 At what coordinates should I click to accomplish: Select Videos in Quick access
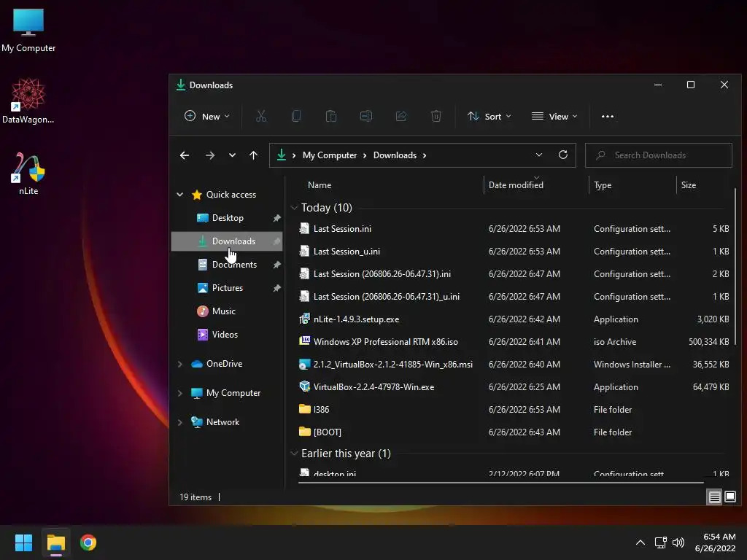pos(227,334)
